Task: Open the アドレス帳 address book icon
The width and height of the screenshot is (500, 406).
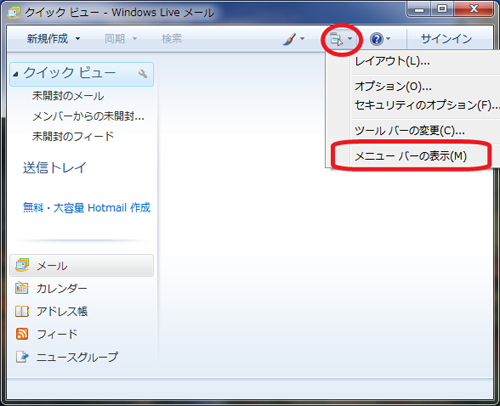Action: 22,311
